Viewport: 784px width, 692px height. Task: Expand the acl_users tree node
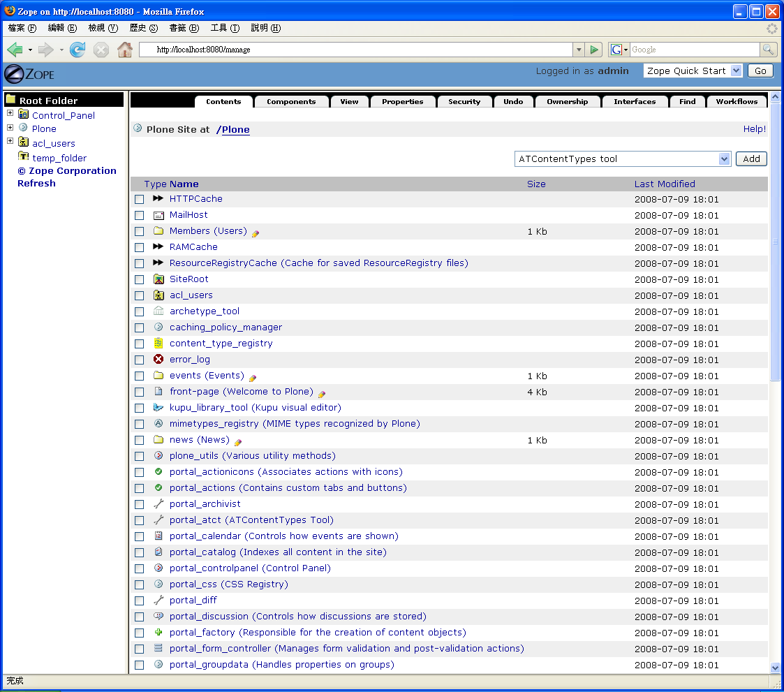pyautogui.click(x=10, y=141)
